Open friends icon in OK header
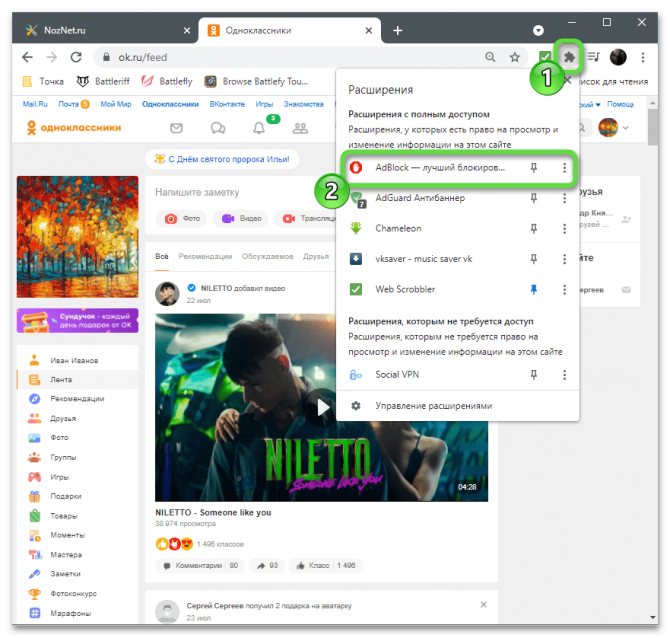Image resolution: width=670 pixels, height=638 pixels. (x=300, y=128)
